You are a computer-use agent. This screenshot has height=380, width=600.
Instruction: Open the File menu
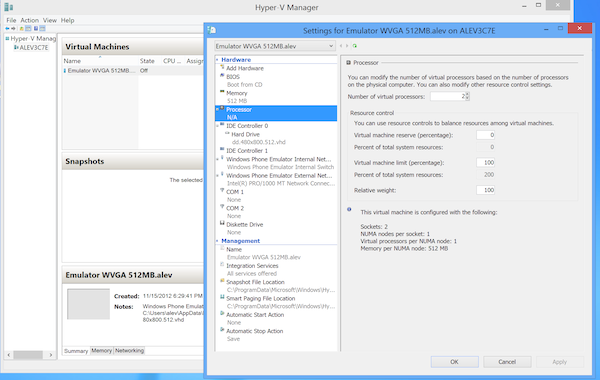[x=11, y=20]
